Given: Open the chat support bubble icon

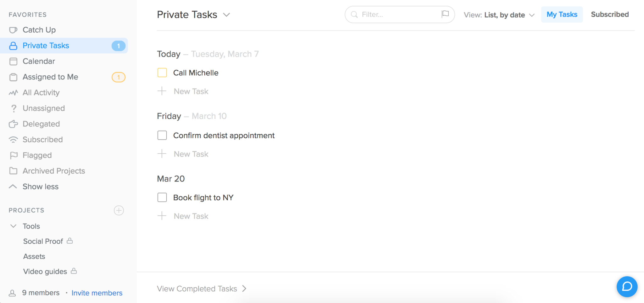Looking at the screenshot, I should point(627,286).
